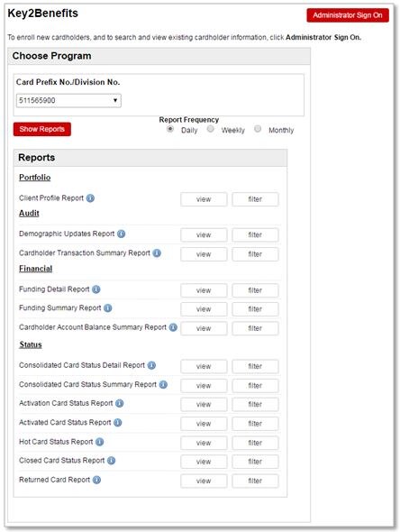400x532 pixels.
Task: Filter the Closed Card Status Report
Action: (255, 462)
